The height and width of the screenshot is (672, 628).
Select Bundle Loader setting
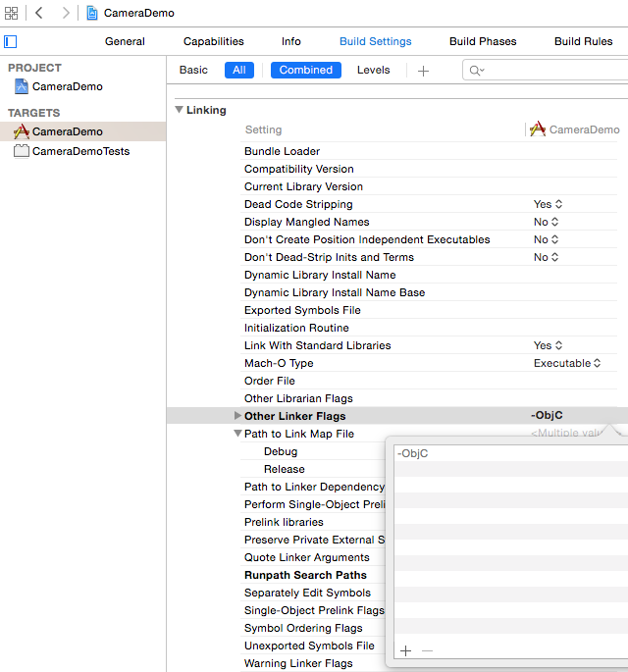pyautogui.click(x=282, y=151)
